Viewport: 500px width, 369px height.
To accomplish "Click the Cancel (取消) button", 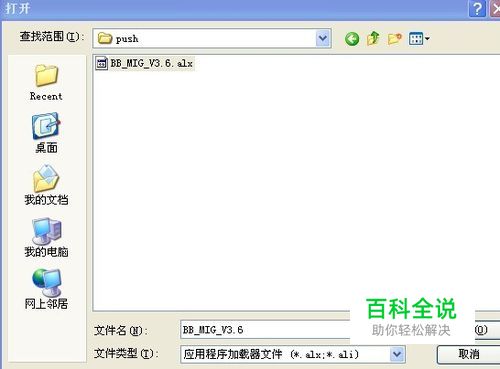I will [468, 354].
